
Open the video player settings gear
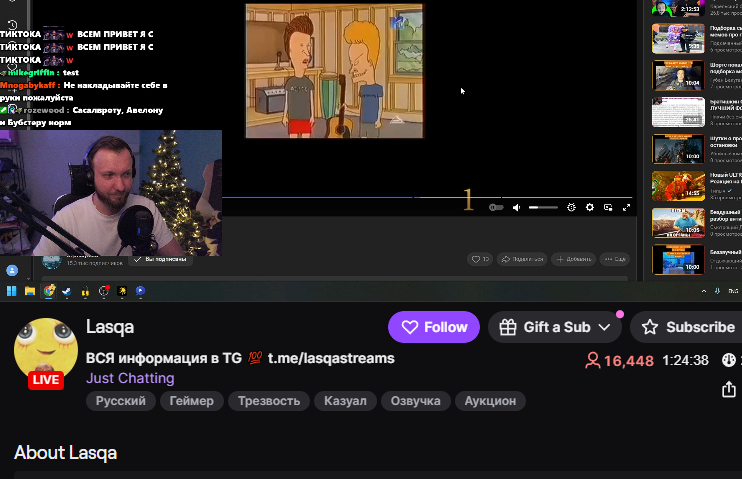pyautogui.click(x=590, y=207)
